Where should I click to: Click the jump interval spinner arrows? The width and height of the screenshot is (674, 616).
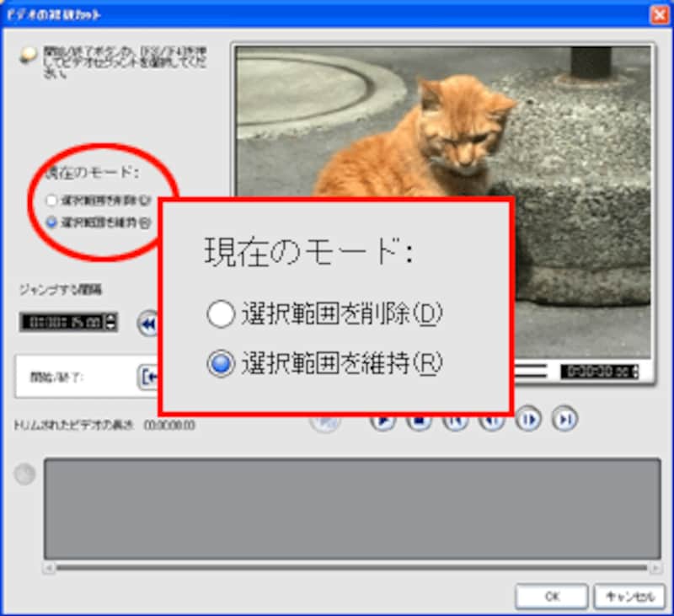point(112,322)
